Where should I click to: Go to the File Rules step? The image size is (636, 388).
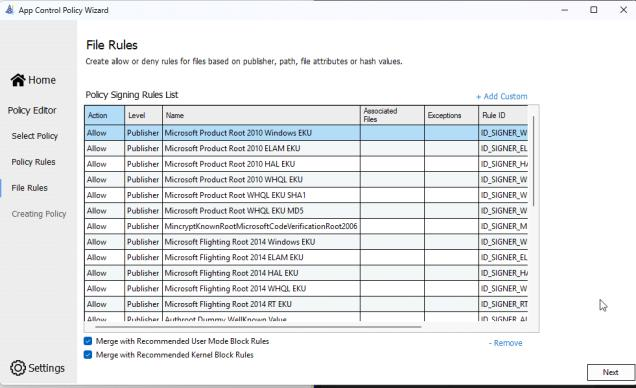point(29,188)
